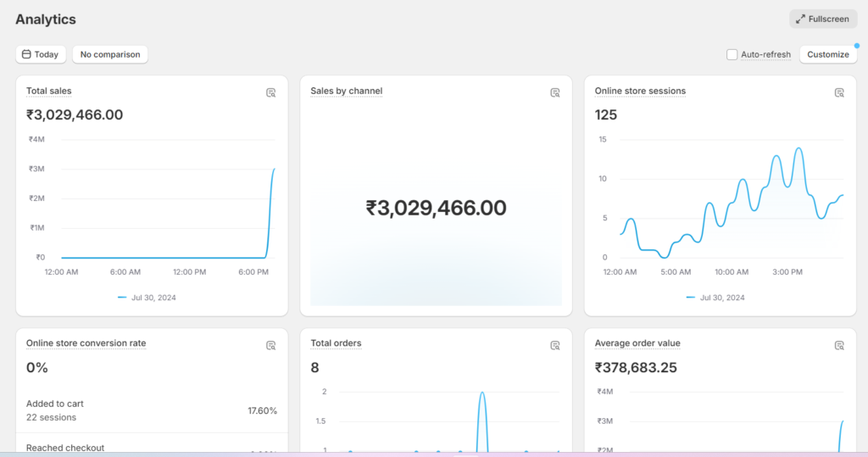
Task: Enable the Auto-refresh checkbox
Action: (x=732, y=54)
